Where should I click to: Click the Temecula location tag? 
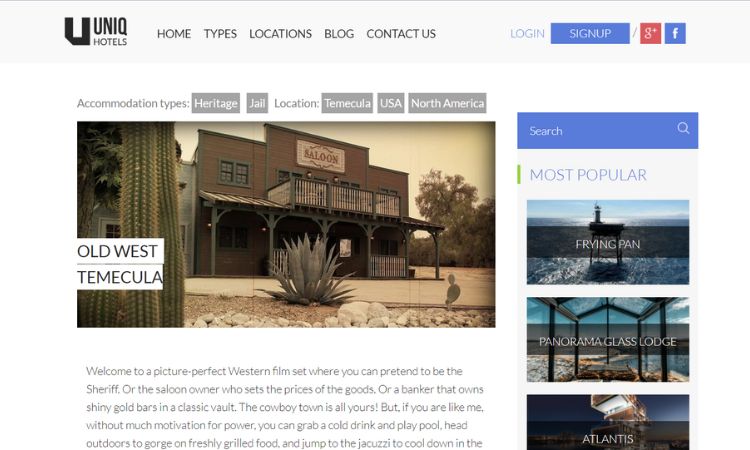(x=347, y=103)
